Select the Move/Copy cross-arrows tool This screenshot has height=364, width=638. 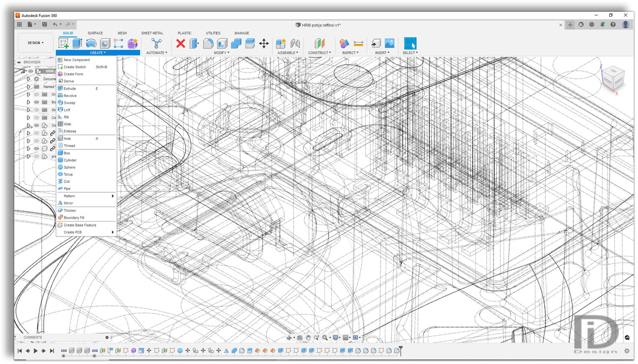pyautogui.click(x=264, y=44)
